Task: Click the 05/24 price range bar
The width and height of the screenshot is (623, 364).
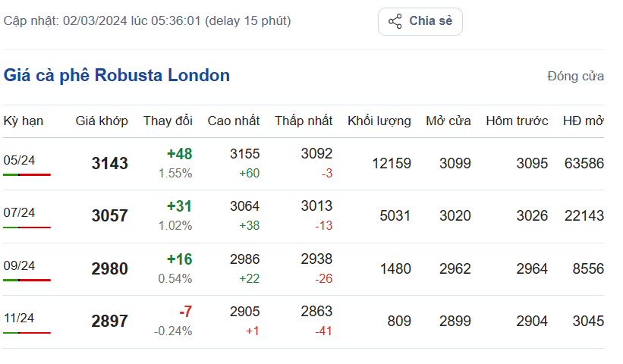Action: [27, 174]
